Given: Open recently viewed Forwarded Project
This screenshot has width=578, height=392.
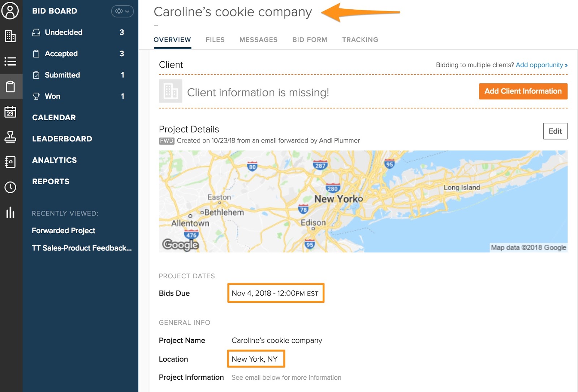Looking at the screenshot, I should [x=64, y=231].
